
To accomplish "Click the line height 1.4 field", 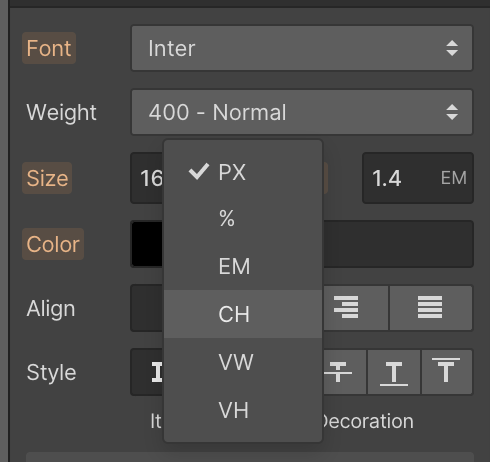I will [399, 178].
